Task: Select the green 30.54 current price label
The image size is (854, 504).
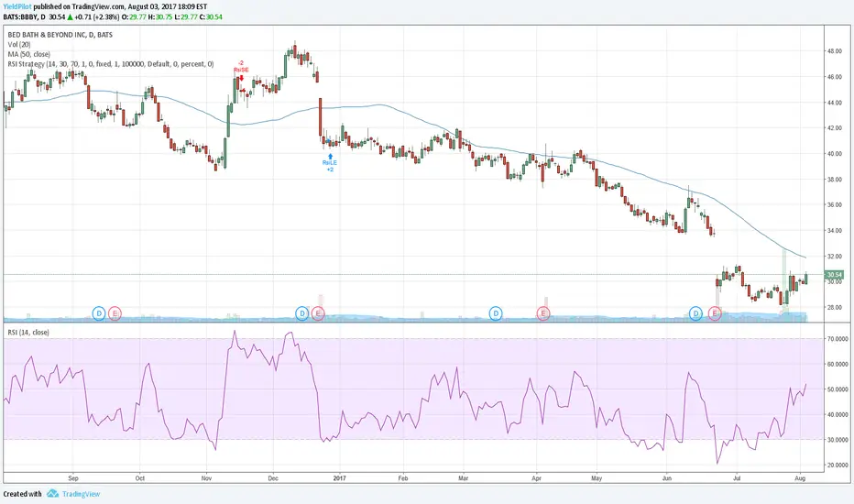Action: click(834, 275)
